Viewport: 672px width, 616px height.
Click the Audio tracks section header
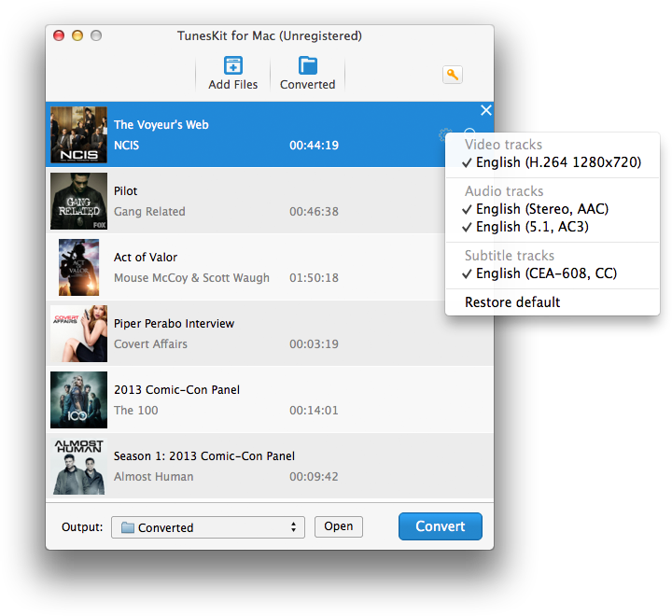coord(504,191)
